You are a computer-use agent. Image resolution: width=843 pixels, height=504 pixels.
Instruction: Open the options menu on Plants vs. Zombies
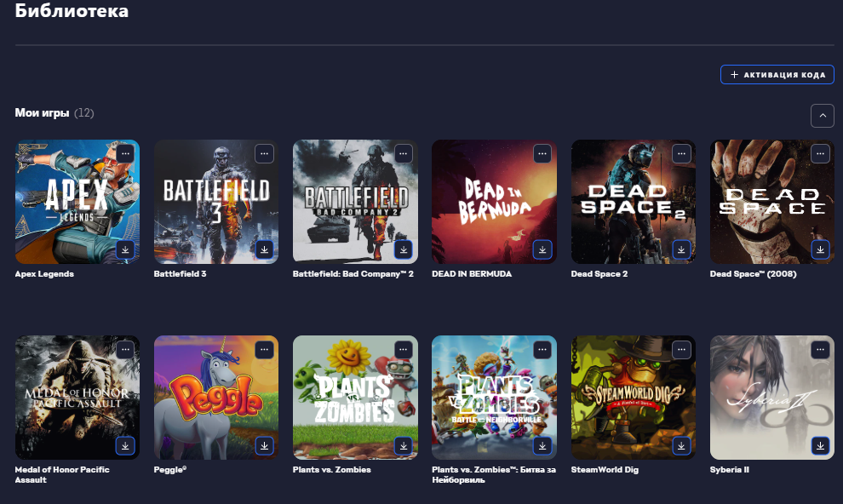pos(404,350)
